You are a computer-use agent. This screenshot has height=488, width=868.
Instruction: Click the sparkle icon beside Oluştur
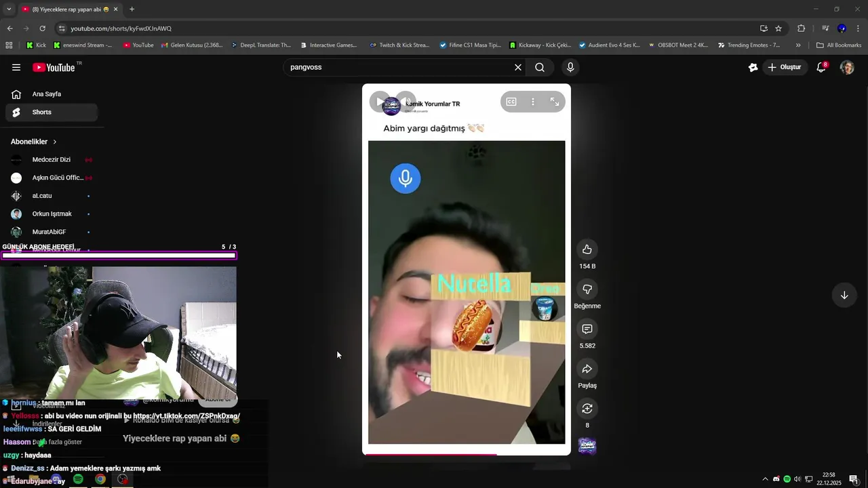tap(753, 67)
